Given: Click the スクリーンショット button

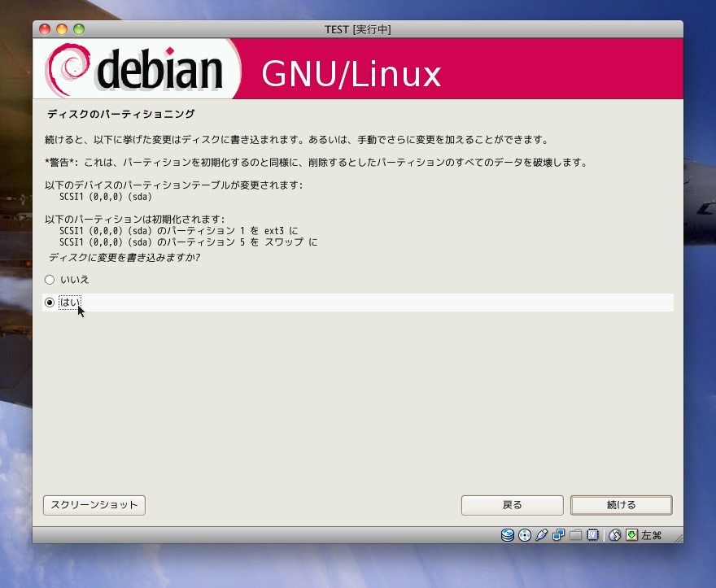Looking at the screenshot, I should coord(94,505).
